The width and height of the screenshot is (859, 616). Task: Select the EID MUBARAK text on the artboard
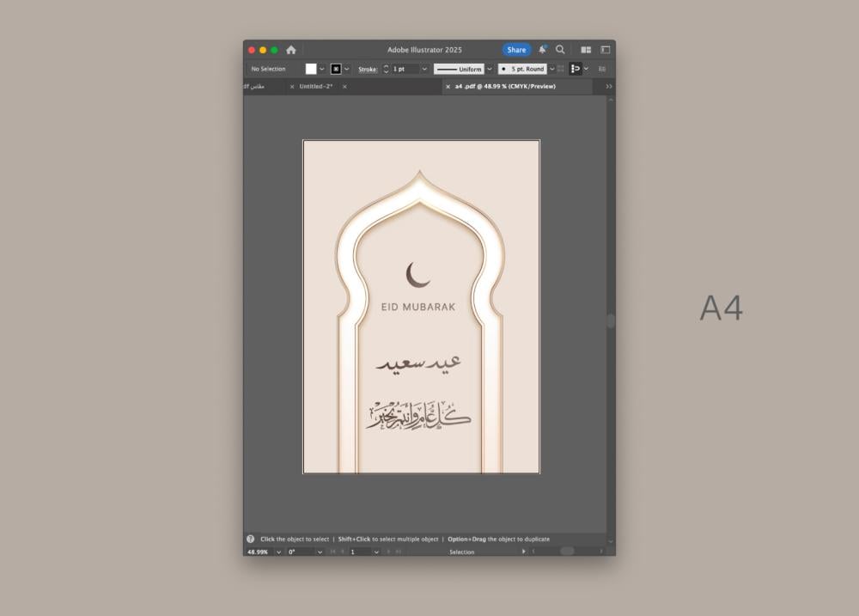pos(418,307)
